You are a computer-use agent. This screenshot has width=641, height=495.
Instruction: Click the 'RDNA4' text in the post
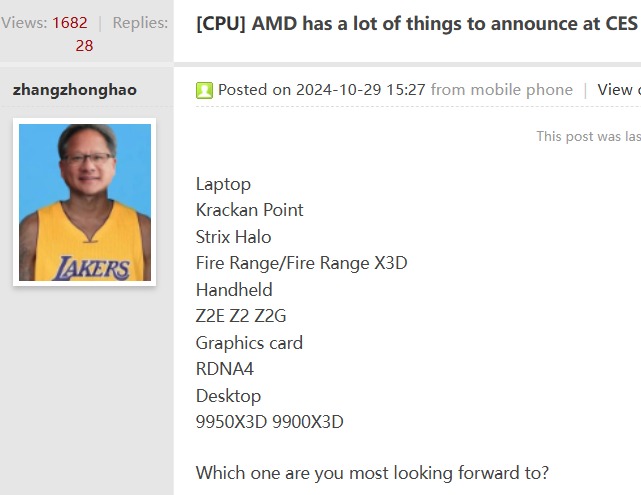(225, 369)
